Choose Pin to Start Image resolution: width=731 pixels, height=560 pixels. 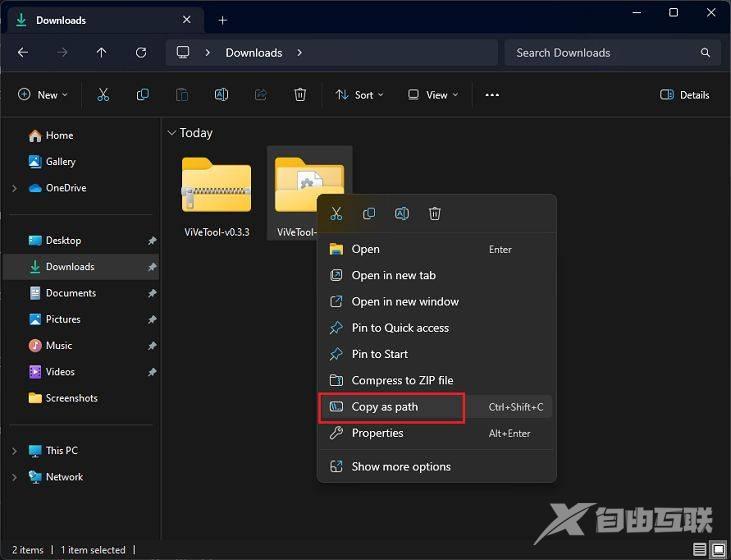(437, 354)
